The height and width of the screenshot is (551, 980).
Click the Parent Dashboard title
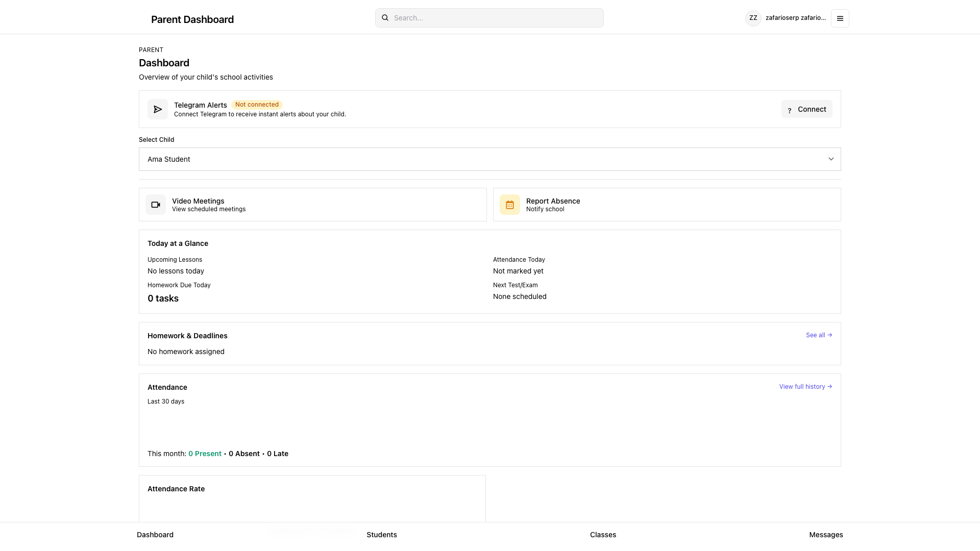[192, 19]
